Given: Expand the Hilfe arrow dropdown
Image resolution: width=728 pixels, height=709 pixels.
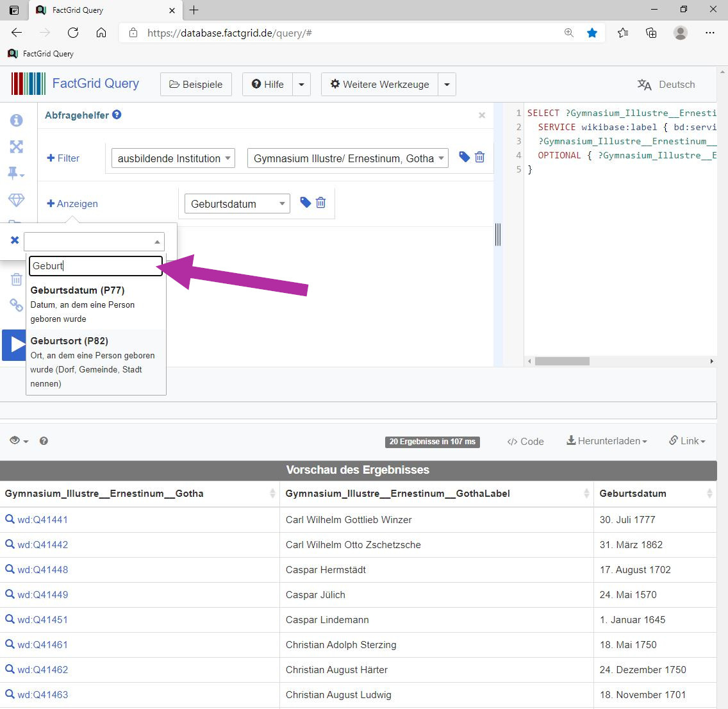Looking at the screenshot, I should coord(301,85).
